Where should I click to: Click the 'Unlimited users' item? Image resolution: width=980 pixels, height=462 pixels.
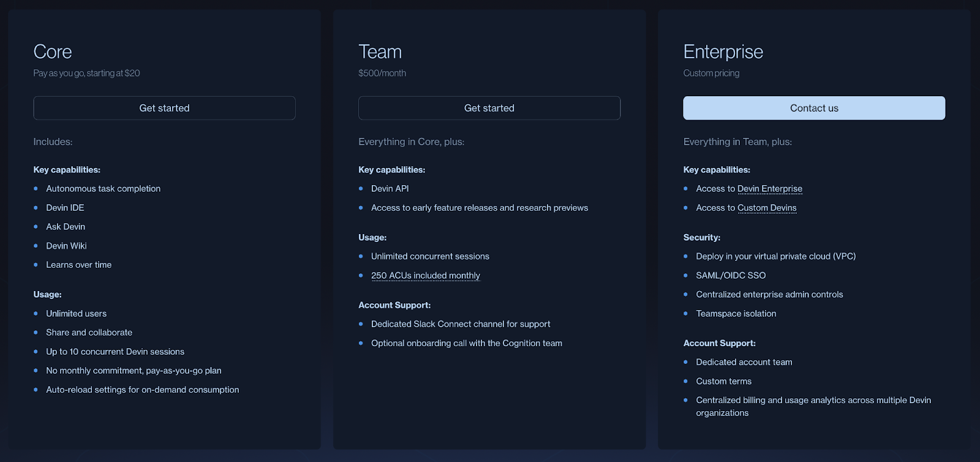(x=77, y=314)
